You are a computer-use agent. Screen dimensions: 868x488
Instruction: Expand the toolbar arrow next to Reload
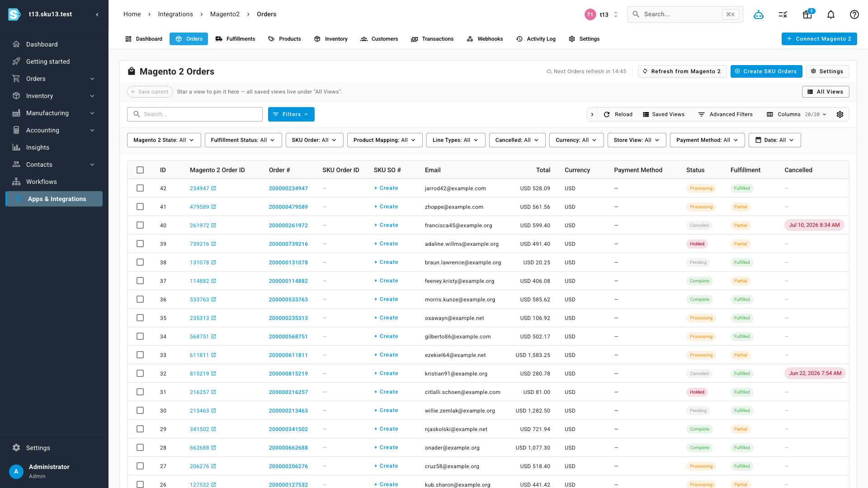tap(592, 114)
